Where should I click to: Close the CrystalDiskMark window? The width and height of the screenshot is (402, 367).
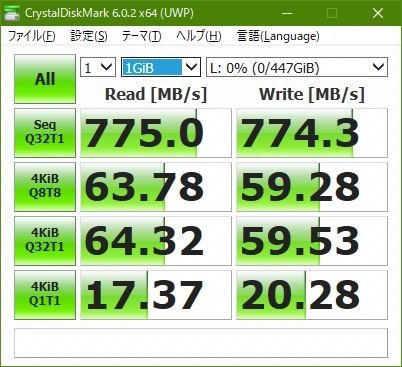click(378, 13)
